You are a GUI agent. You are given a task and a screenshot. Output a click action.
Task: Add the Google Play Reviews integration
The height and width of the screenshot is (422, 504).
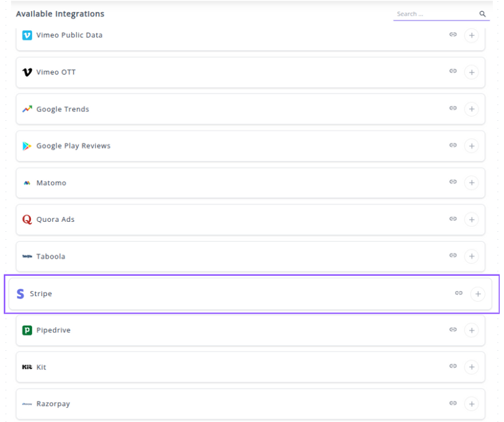[472, 146]
